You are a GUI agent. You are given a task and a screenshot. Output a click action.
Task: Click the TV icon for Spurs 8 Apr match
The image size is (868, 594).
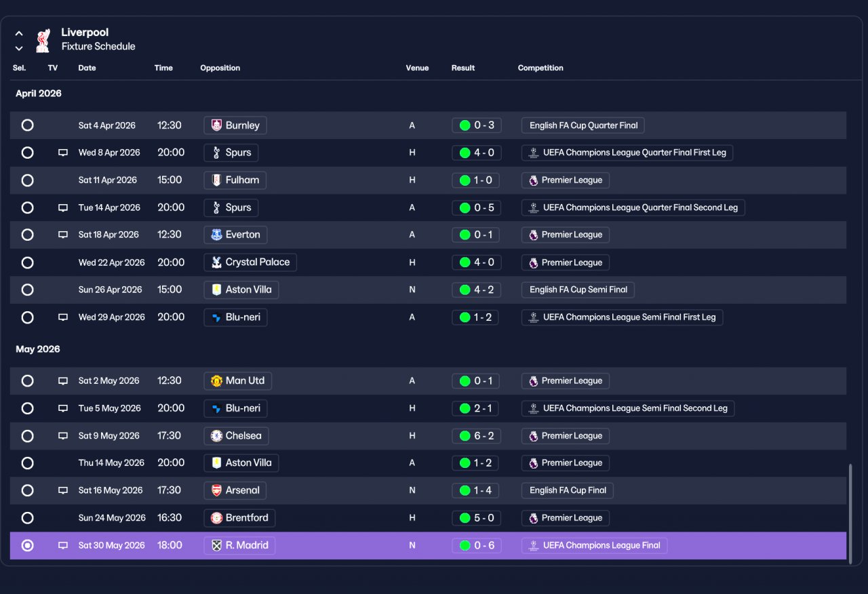(x=63, y=153)
